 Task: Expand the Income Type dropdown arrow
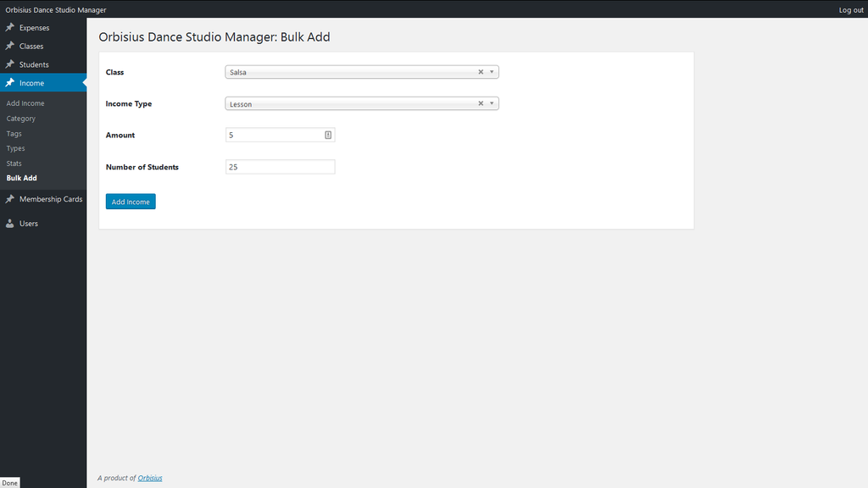[x=492, y=103]
